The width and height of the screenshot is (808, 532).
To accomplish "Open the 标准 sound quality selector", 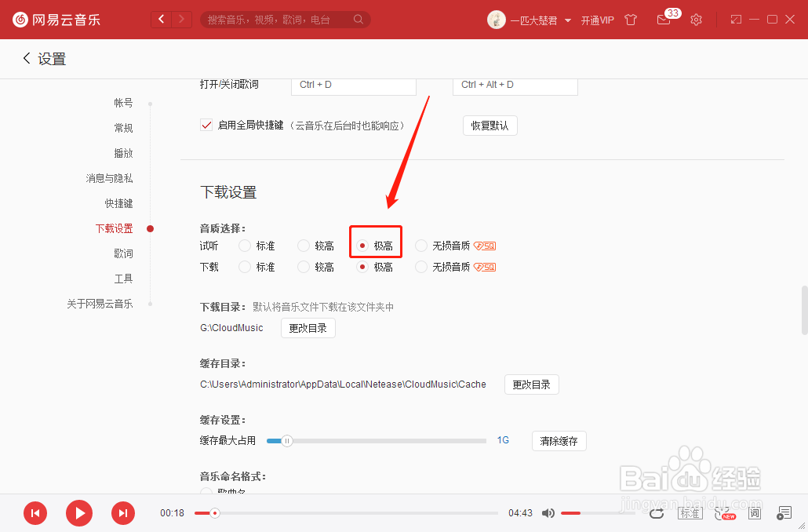I will tap(689, 513).
